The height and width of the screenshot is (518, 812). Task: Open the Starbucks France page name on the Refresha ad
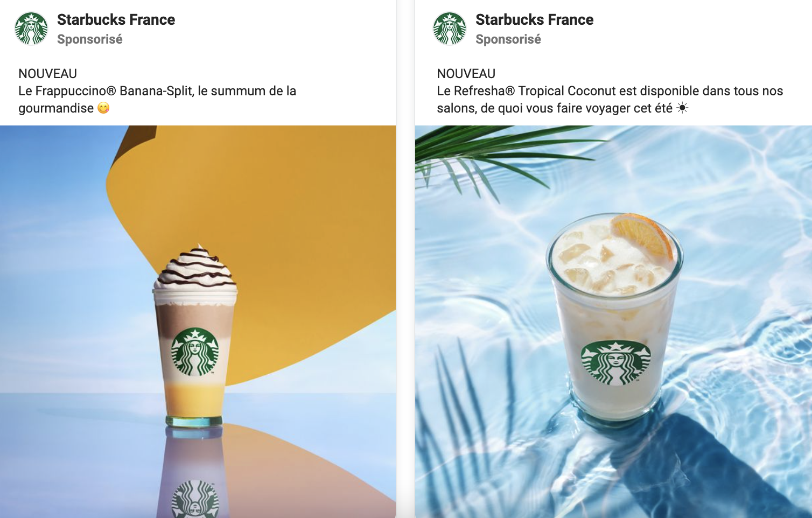pos(534,19)
